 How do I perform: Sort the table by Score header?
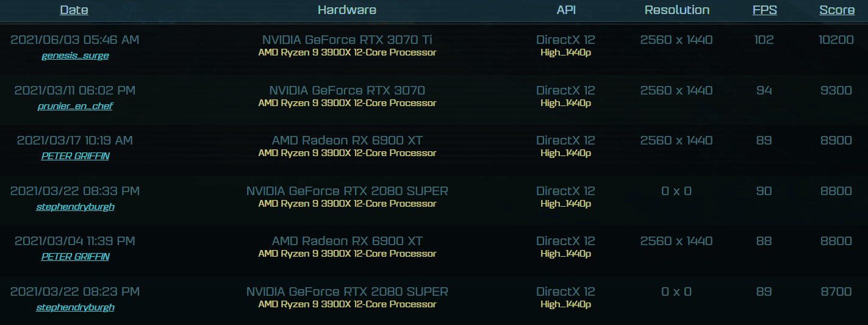[x=837, y=10]
